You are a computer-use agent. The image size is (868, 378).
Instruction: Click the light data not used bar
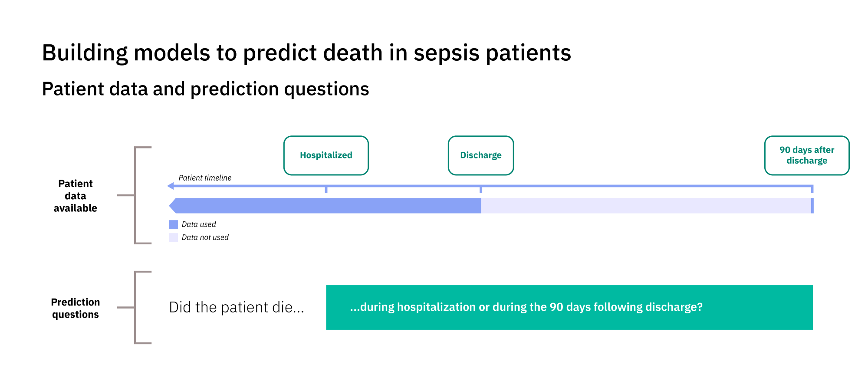click(646, 206)
